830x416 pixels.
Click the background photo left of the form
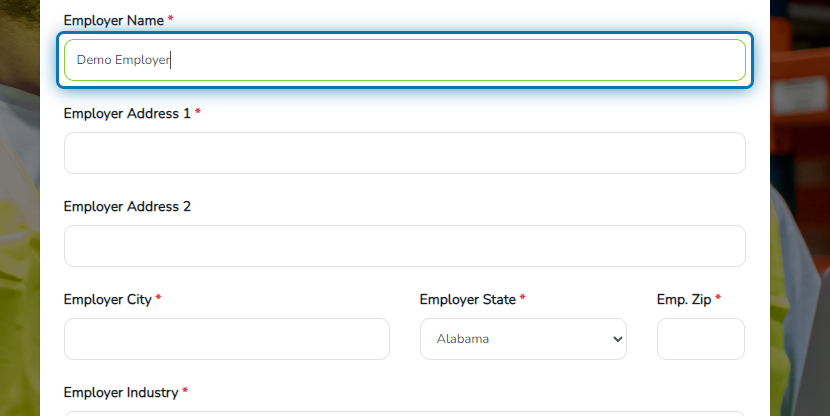pyautogui.click(x=20, y=212)
